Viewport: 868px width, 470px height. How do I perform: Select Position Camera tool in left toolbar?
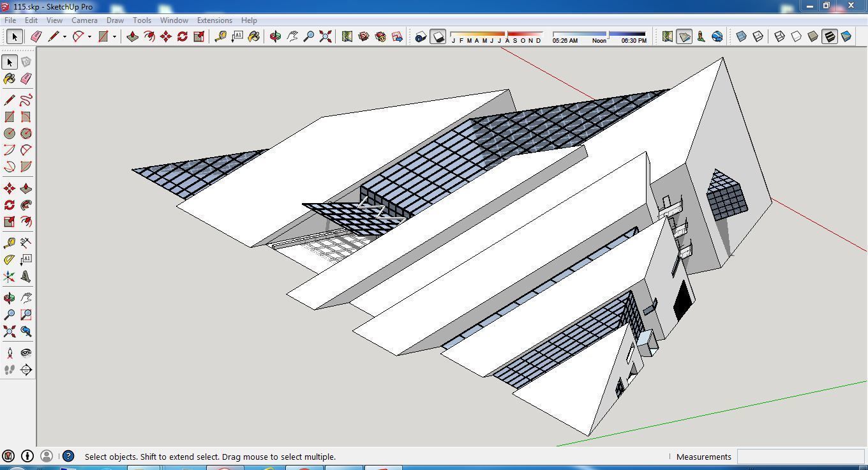10,352
